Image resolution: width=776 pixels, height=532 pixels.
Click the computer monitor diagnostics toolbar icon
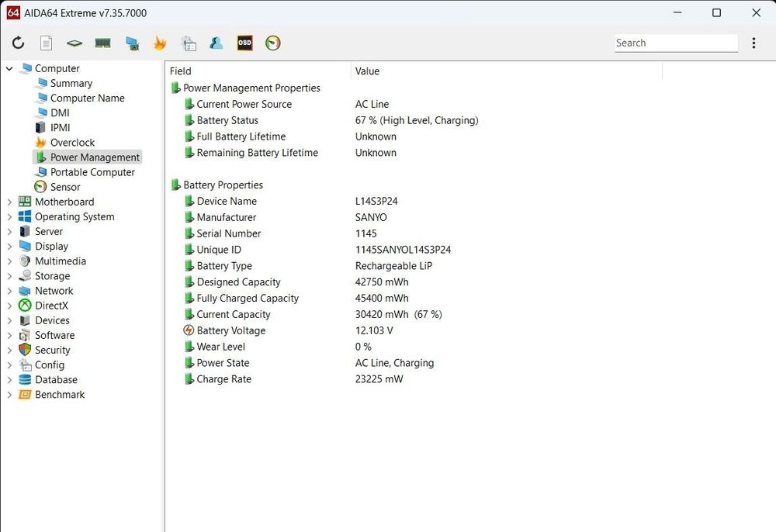pyautogui.click(x=132, y=43)
